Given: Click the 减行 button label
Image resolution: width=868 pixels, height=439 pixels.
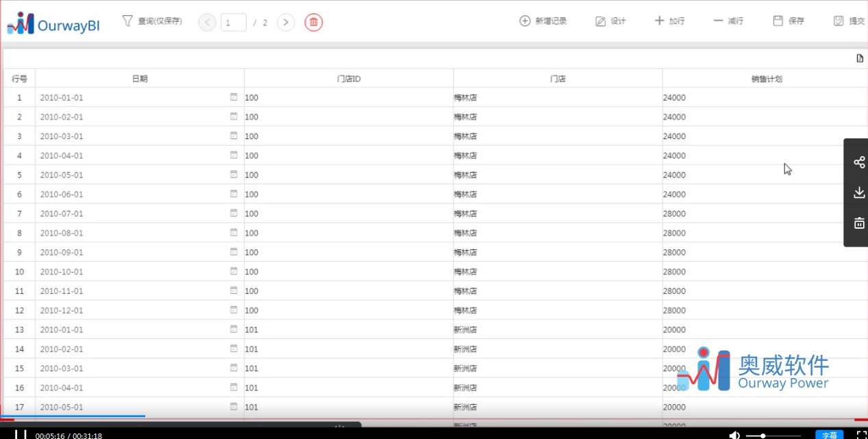Looking at the screenshot, I should tap(736, 21).
